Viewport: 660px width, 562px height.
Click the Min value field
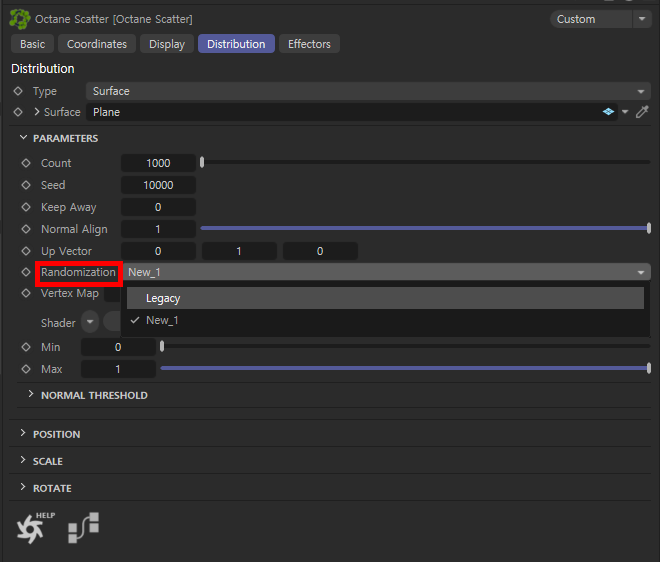[118, 347]
